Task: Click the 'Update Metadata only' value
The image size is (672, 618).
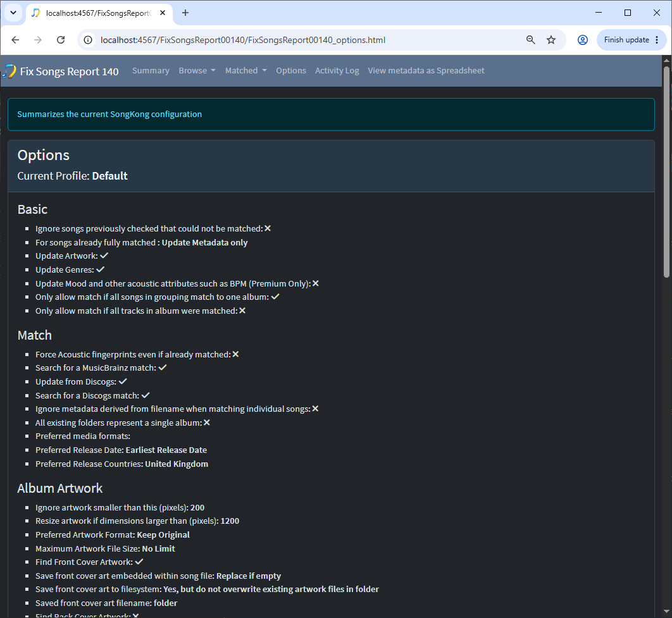Action: pos(204,243)
